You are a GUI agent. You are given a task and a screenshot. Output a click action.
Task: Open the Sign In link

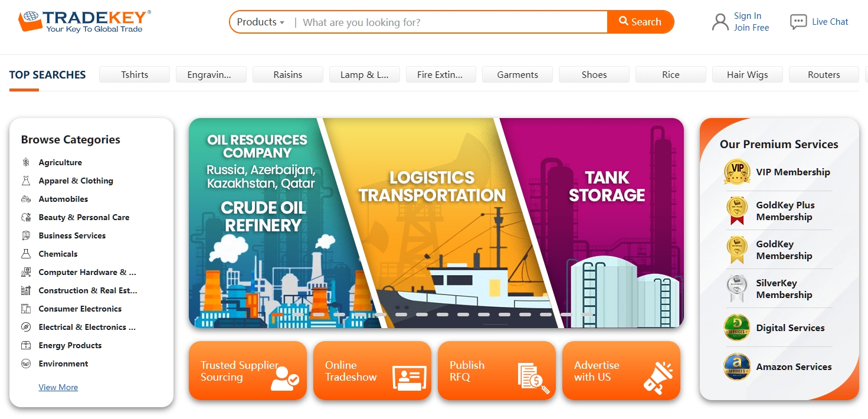point(748,16)
